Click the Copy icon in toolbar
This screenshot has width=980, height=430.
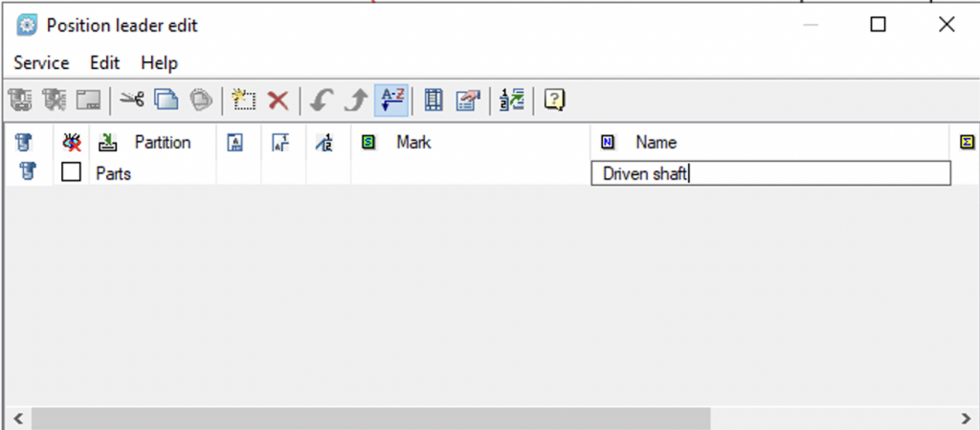click(x=167, y=100)
